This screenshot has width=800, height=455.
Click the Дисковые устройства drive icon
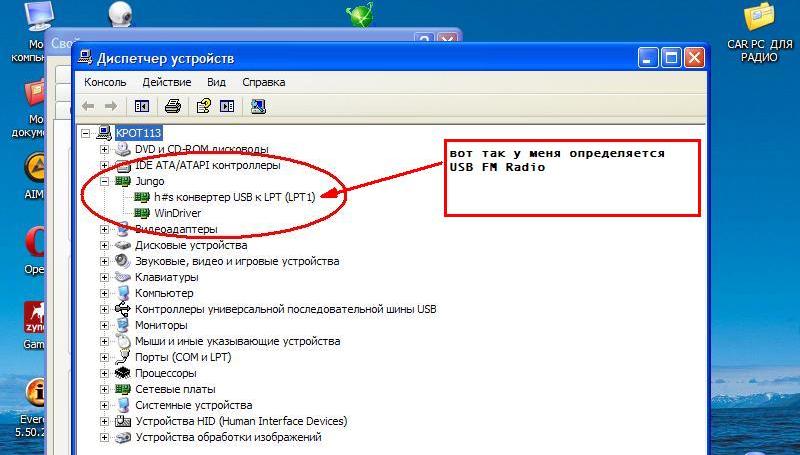(x=123, y=245)
